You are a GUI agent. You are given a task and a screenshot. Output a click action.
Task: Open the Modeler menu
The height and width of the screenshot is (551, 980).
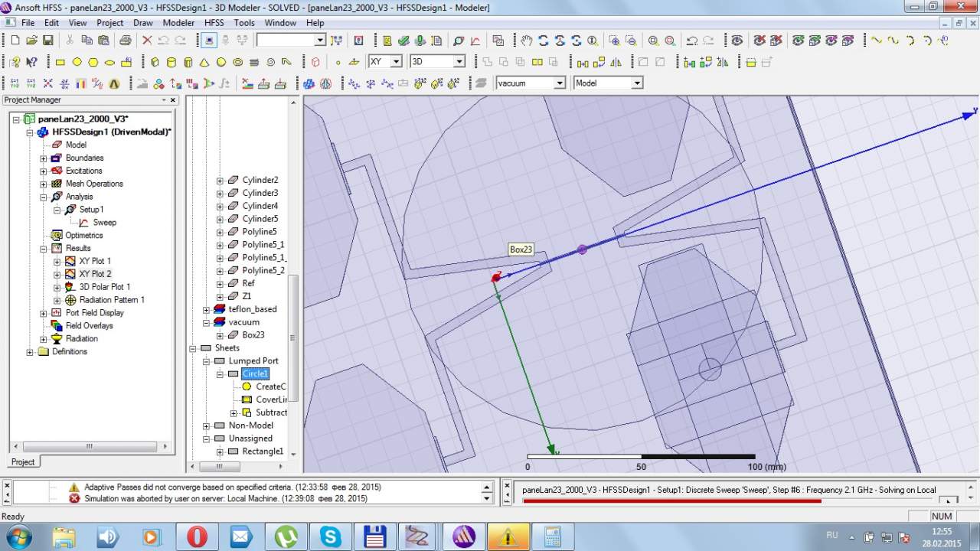(178, 23)
